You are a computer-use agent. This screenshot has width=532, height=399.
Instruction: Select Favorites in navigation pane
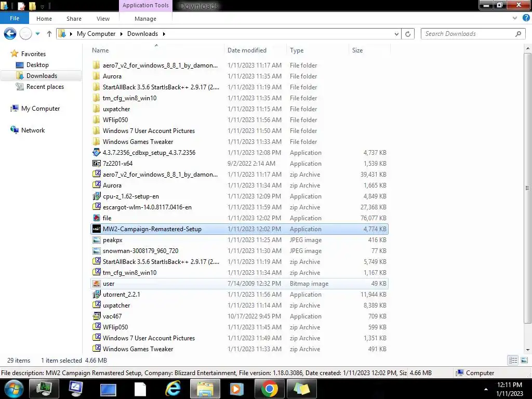pyautogui.click(x=33, y=54)
